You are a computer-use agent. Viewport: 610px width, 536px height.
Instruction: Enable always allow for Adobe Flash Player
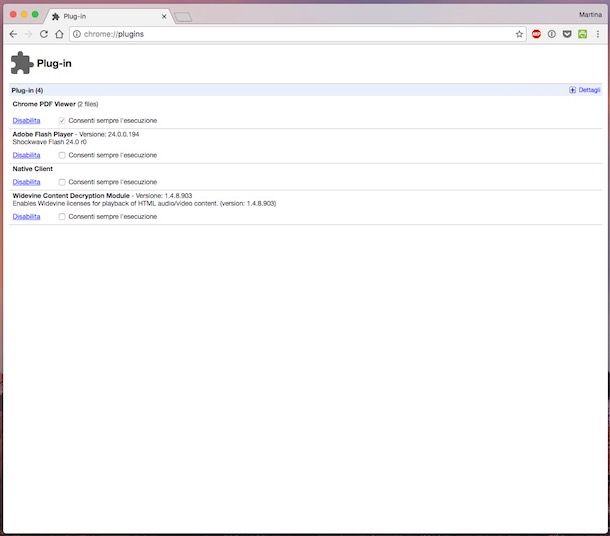62,155
